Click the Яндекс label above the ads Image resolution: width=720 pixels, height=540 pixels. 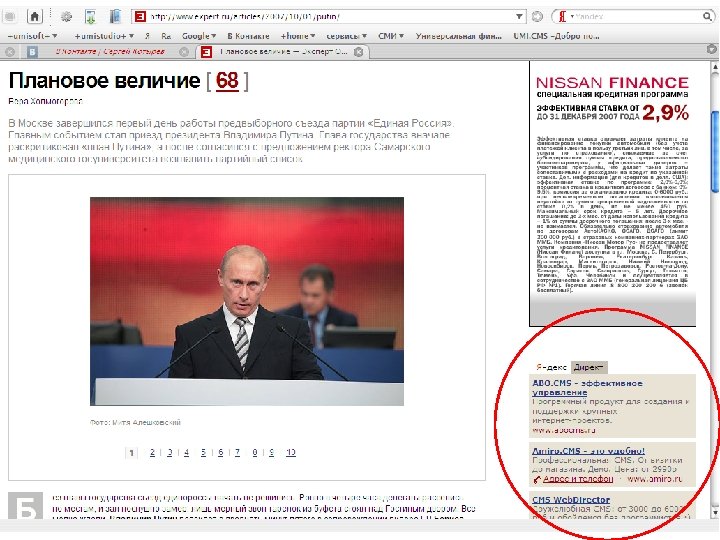click(551, 367)
